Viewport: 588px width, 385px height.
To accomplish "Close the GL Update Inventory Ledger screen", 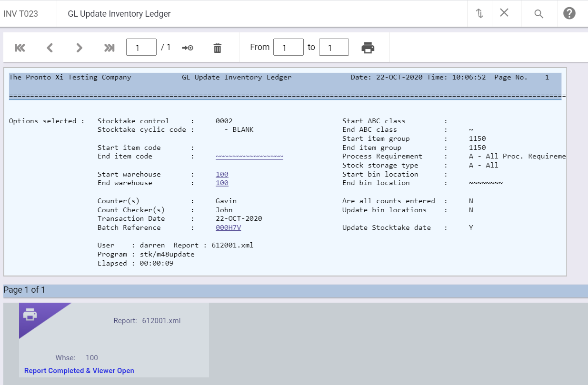I will pyautogui.click(x=504, y=13).
